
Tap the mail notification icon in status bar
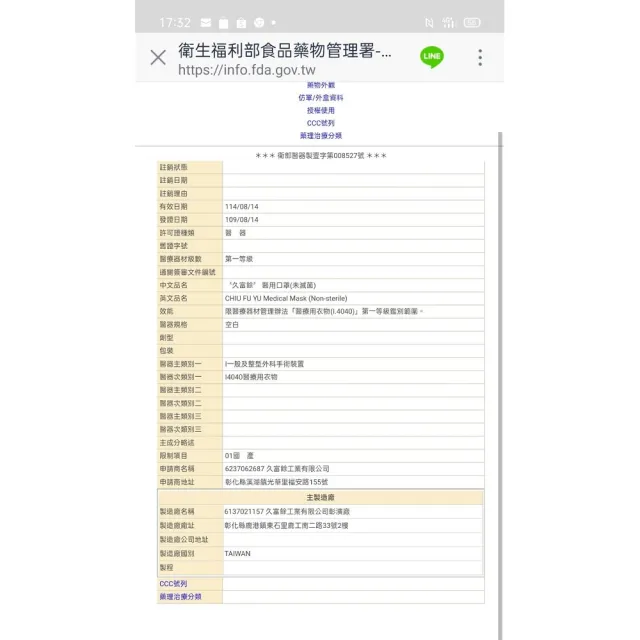click(206, 22)
